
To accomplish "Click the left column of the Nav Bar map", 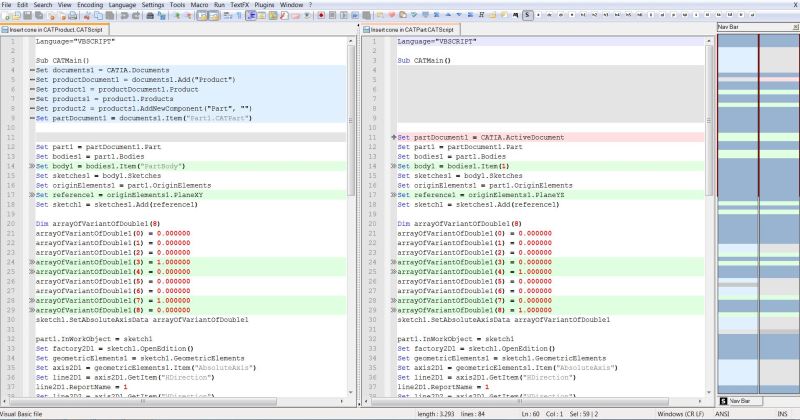I will (738, 213).
